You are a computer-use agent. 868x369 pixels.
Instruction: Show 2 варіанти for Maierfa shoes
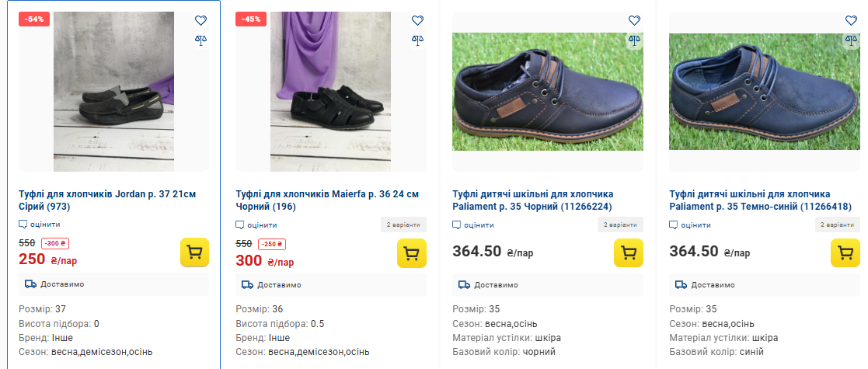click(404, 225)
